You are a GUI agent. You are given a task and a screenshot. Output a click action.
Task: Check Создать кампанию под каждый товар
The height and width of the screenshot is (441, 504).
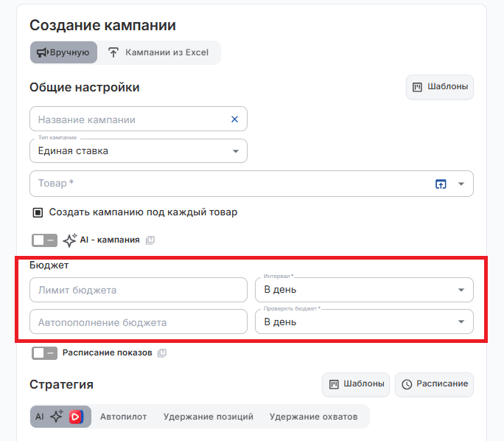click(x=38, y=212)
